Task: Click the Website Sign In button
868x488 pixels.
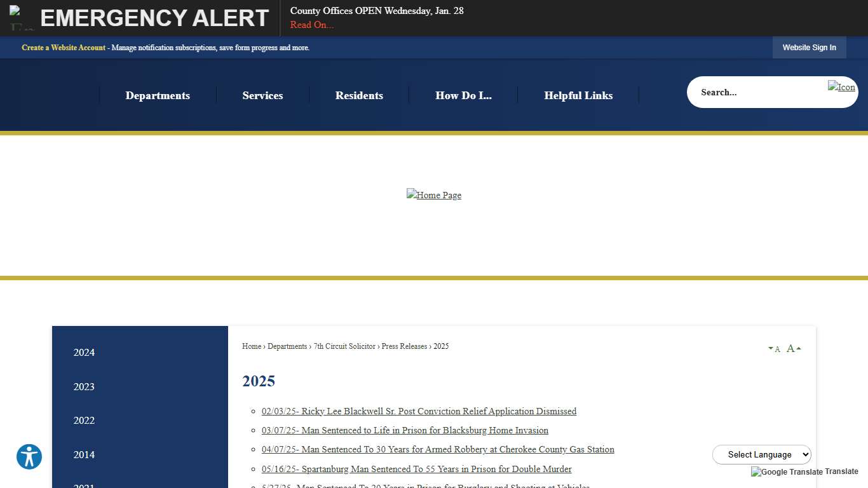Action: (809, 48)
